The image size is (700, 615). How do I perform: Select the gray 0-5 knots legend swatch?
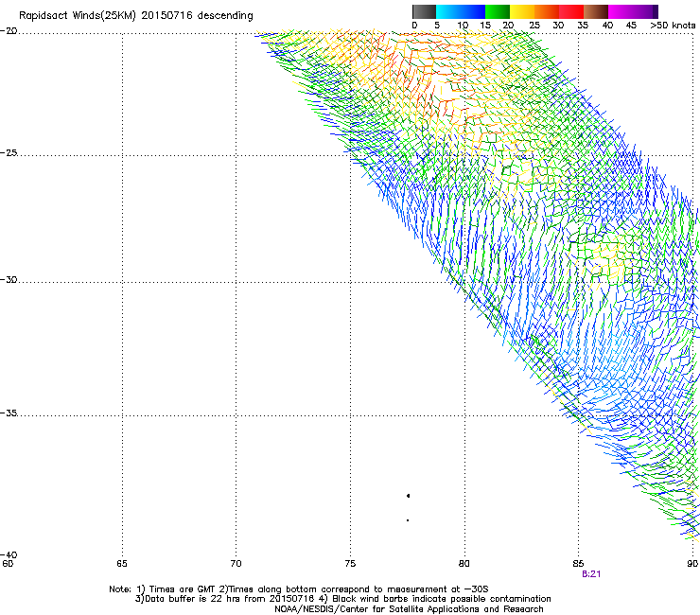click(x=424, y=11)
